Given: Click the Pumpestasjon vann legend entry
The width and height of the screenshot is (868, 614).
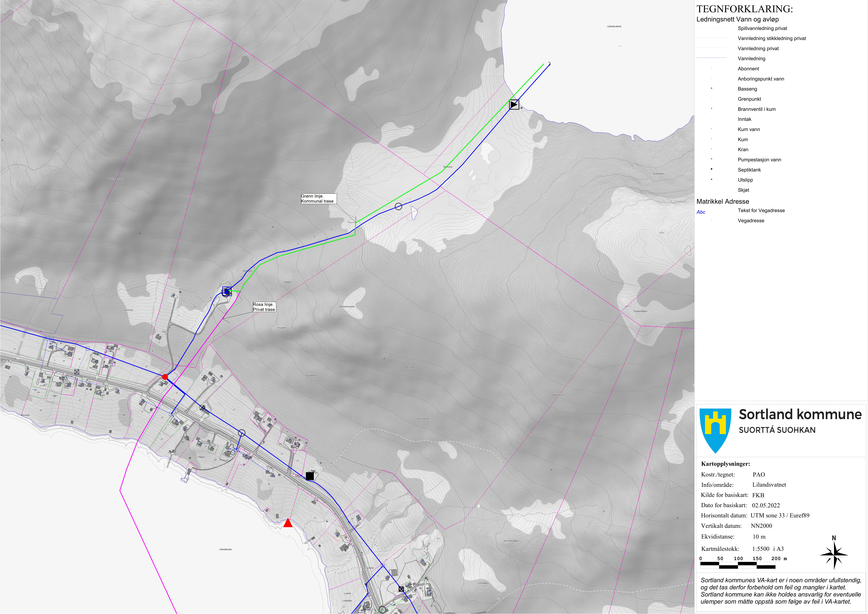Looking at the screenshot, I should pos(760,160).
